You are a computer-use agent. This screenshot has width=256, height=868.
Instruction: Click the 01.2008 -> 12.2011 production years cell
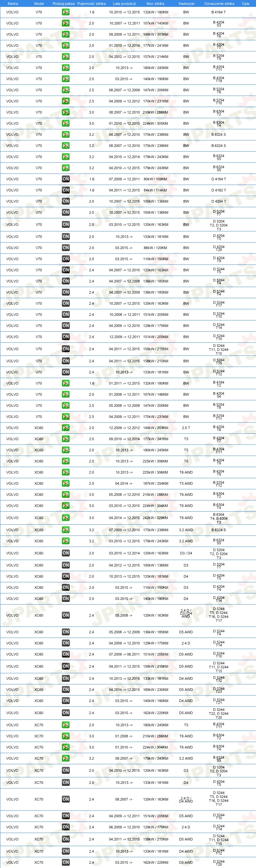point(124,394)
